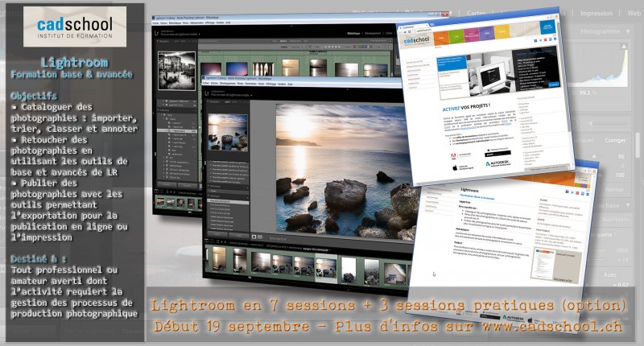
Task: Click Corriger in background Lightroom panel
Action: [615, 140]
